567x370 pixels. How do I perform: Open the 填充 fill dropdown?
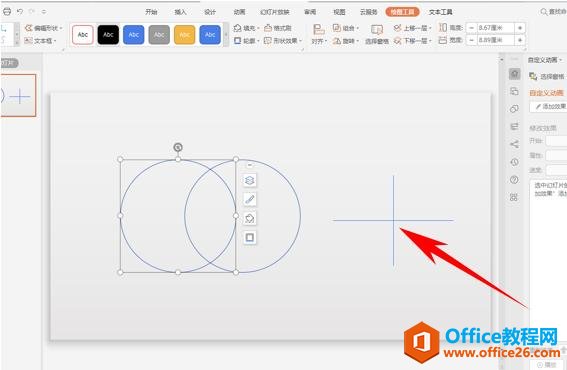[x=247, y=28]
